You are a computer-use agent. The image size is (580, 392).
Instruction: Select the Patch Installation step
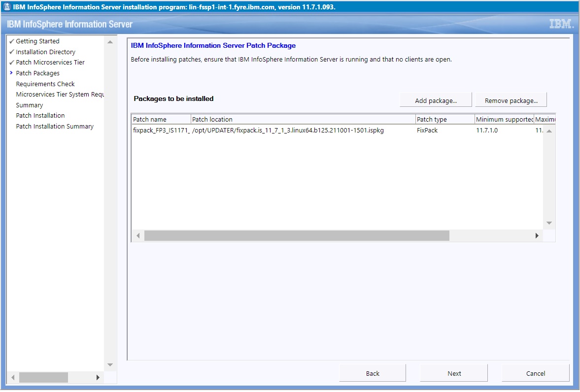(x=40, y=115)
